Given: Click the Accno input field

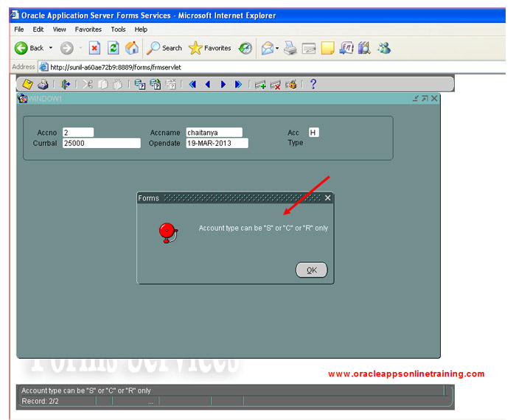Looking at the screenshot, I should click(x=78, y=132).
